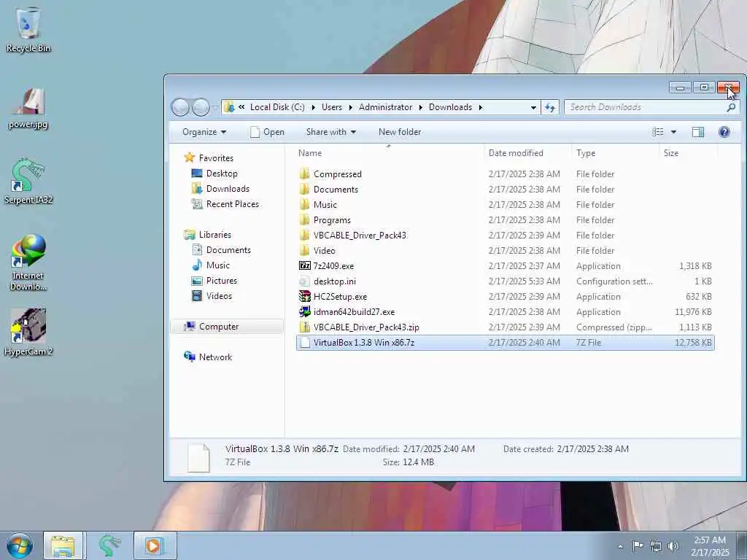Viewport: 747px width, 560px height.
Task: Open the volume speaker tray icon
Action: tap(673, 545)
